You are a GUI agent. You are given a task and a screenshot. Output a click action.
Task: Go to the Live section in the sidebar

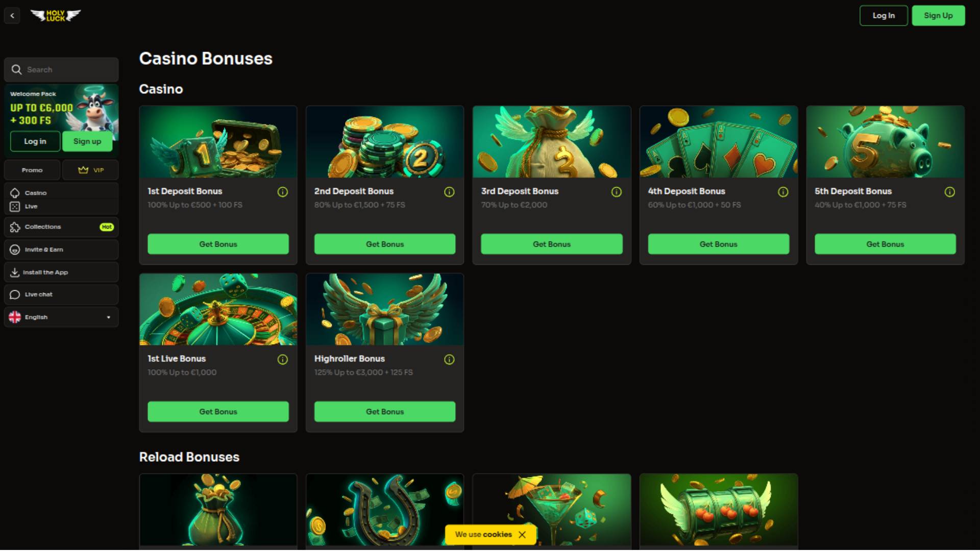click(31, 207)
